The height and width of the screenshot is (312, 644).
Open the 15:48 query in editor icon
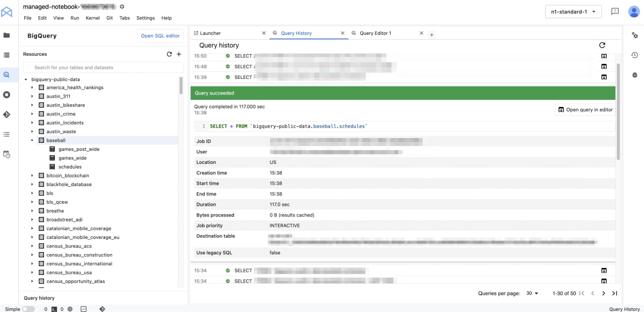(x=604, y=67)
